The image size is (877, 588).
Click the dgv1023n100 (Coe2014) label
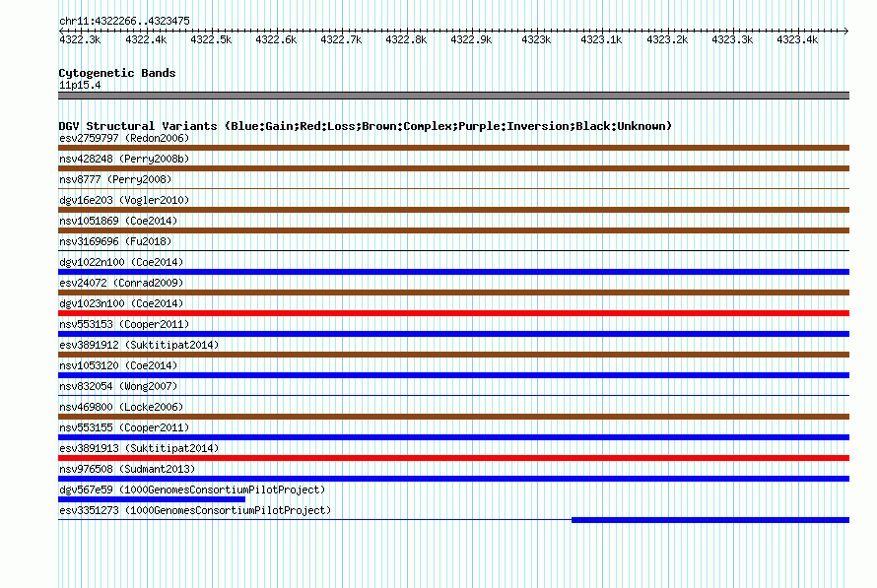(x=121, y=303)
